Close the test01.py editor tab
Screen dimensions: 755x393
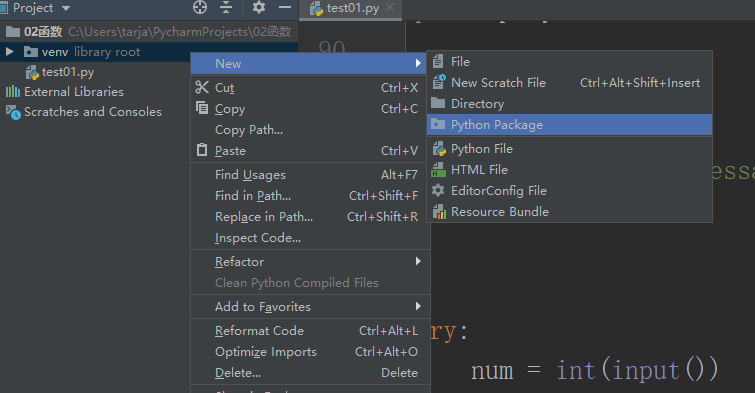[391, 8]
